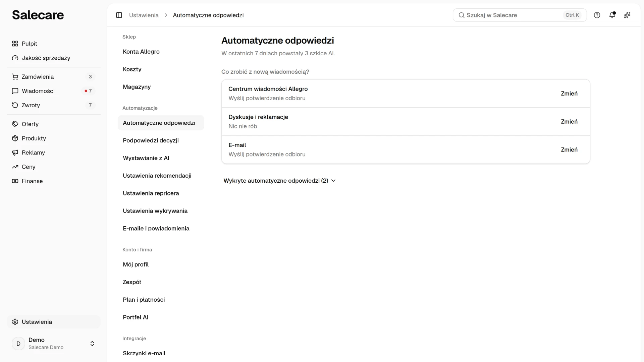
Task: Select Magazyny settings item
Action: [161, 87]
